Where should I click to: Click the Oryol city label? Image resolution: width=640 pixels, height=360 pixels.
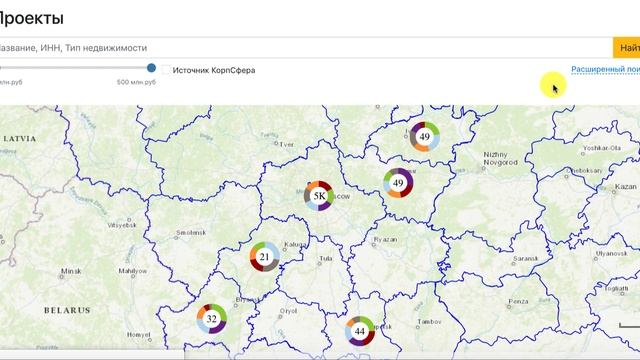(x=288, y=311)
